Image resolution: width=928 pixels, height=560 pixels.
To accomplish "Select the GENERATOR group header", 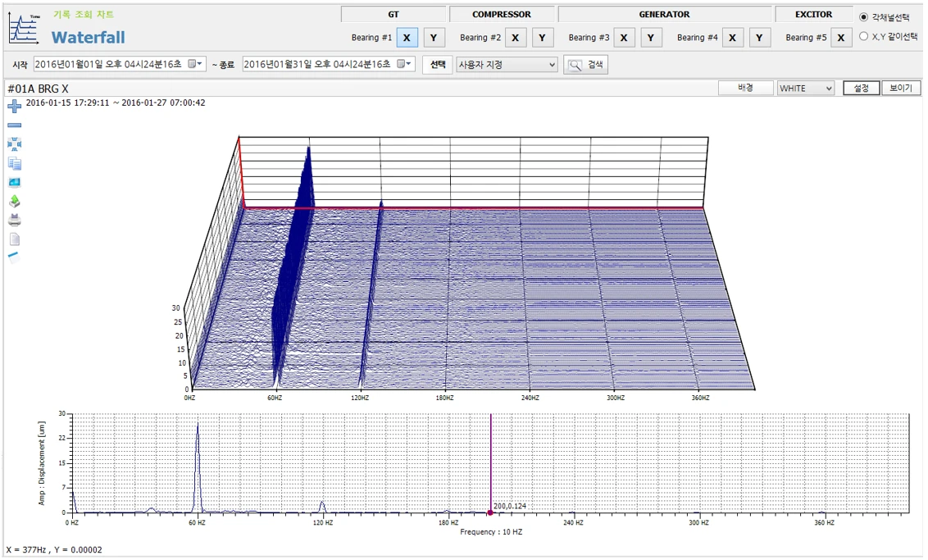I will pyautogui.click(x=665, y=14).
